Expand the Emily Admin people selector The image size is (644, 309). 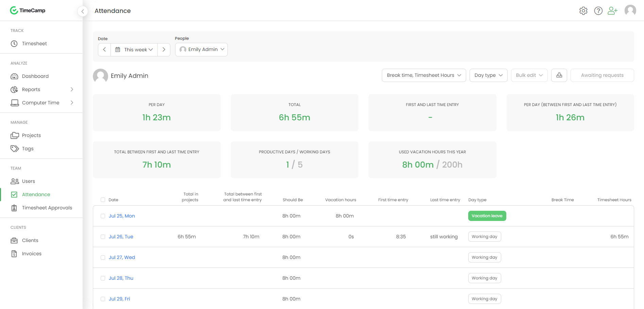tap(201, 50)
